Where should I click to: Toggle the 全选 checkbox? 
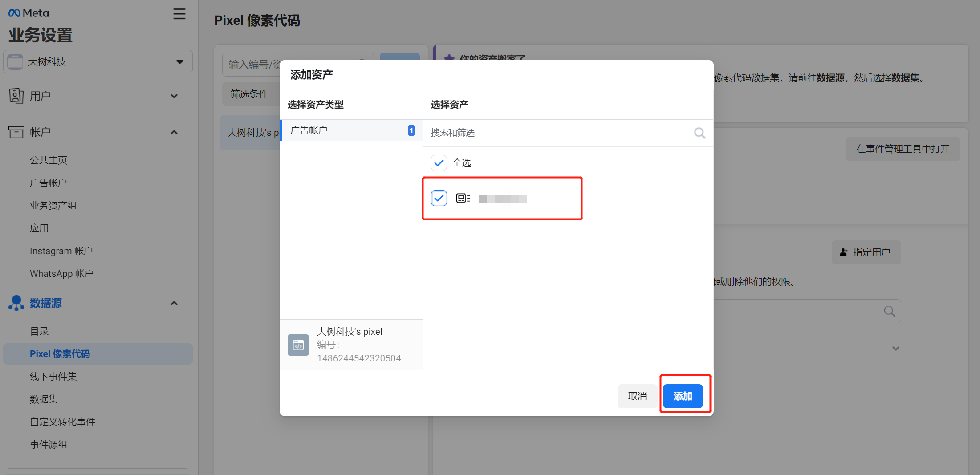439,163
